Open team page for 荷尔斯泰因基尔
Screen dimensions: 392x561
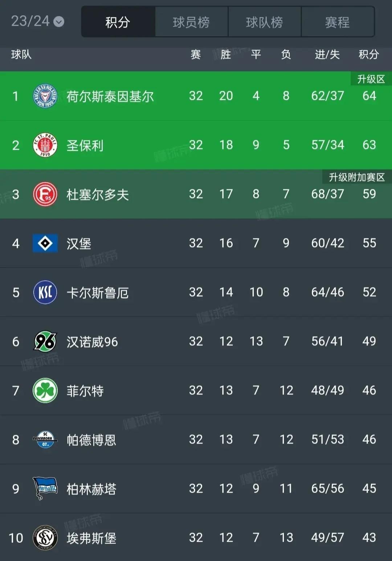pos(110,96)
